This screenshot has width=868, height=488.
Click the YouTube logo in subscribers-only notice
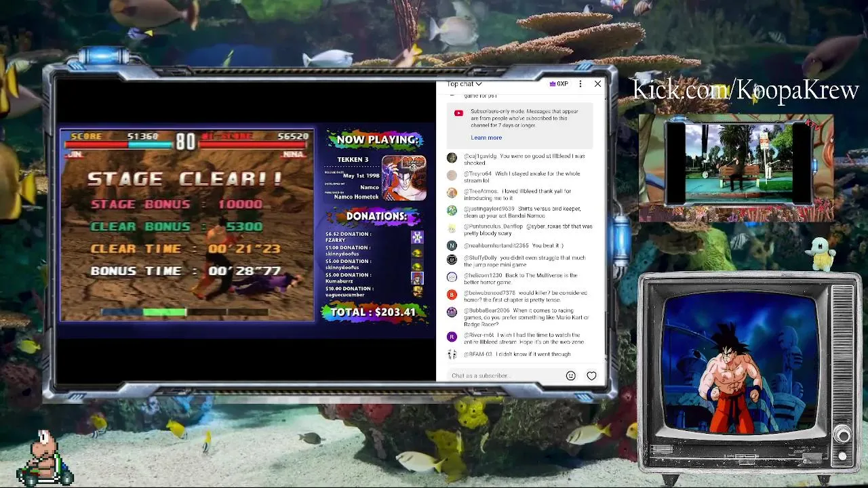458,113
